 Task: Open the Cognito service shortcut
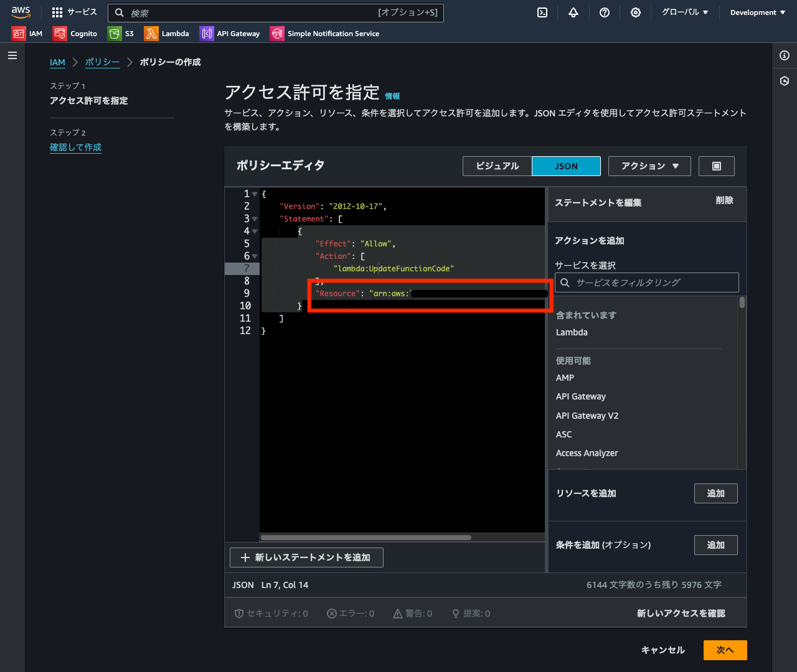point(75,34)
